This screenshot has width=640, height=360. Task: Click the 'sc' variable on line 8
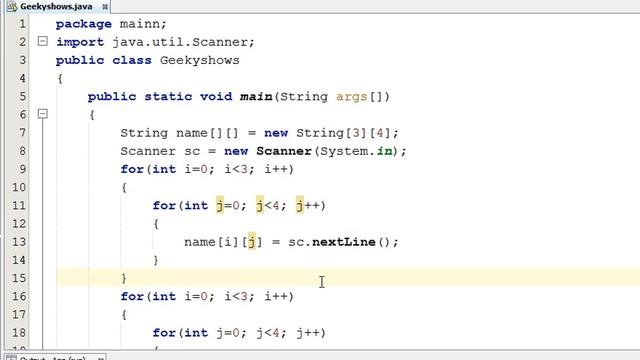pos(192,151)
